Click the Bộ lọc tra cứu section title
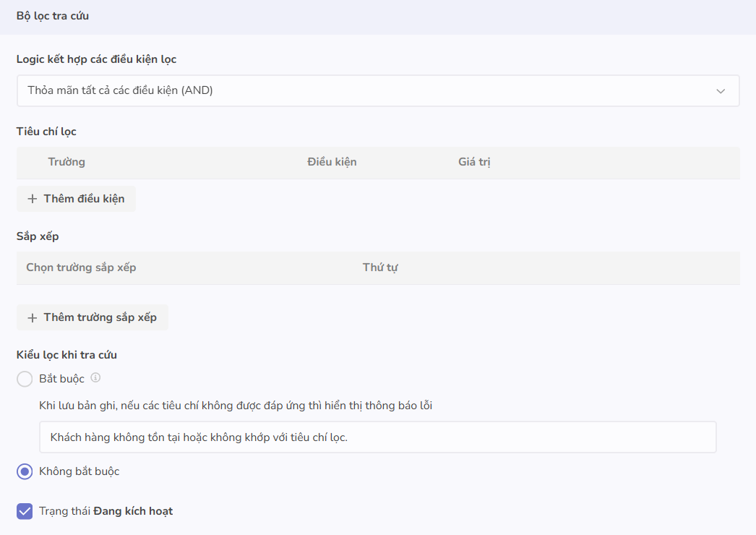The width and height of the screenshot is (756, 535). click(53, 15)
